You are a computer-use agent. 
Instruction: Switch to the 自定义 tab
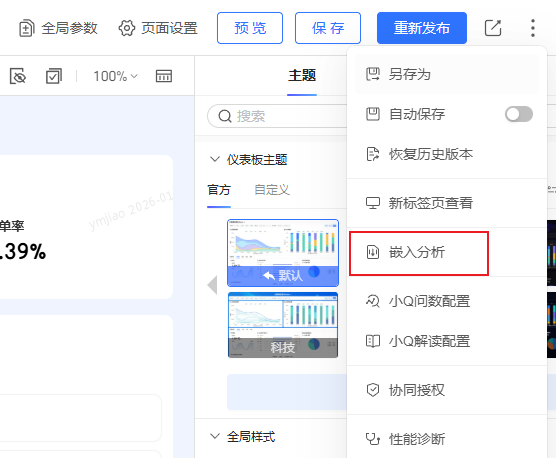click(272, 190)
